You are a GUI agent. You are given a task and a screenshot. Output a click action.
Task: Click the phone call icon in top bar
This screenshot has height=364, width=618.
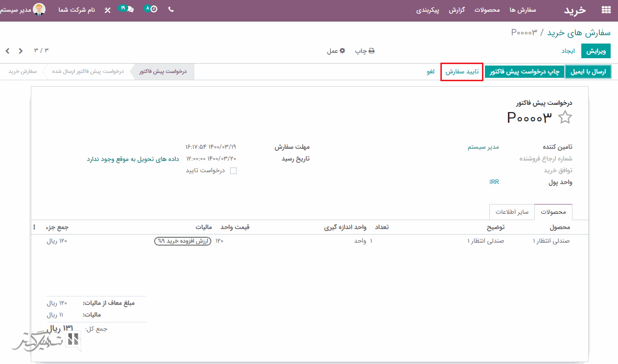coord(171,9)
